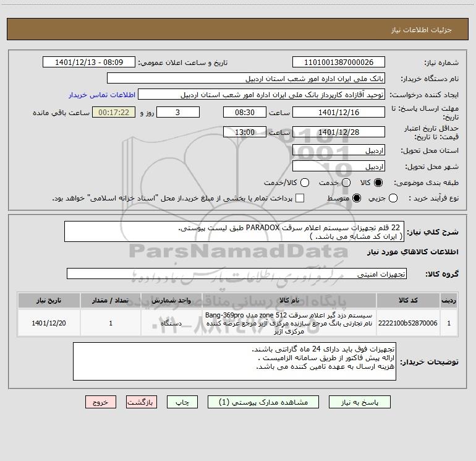The width and height of the screenshot is (476, 461).
Task: Click the شماره نیاز field 1101001387000026
Action: (339, 62)
